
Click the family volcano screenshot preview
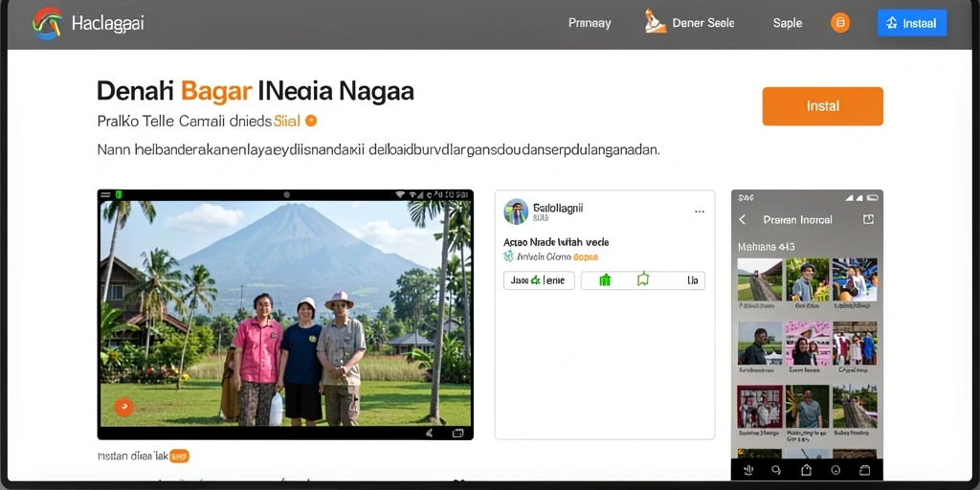coord(285,314)
